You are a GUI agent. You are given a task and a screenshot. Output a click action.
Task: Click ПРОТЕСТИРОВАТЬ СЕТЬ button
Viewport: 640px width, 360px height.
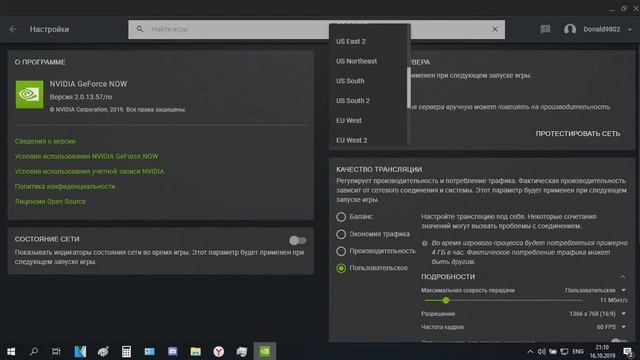[578, 133]
